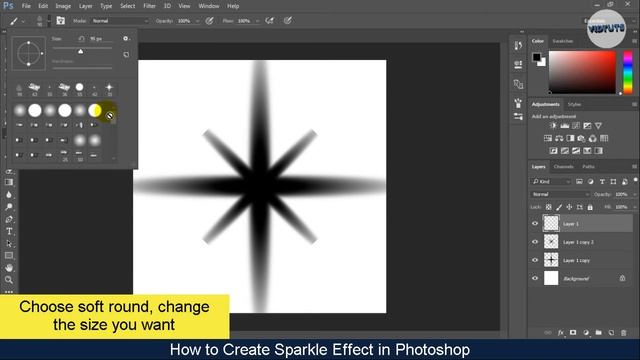The width and height of the screenshot is (640, 360).
Task: Open the Flow slider dropdown arrow
Action: [257, 21]
